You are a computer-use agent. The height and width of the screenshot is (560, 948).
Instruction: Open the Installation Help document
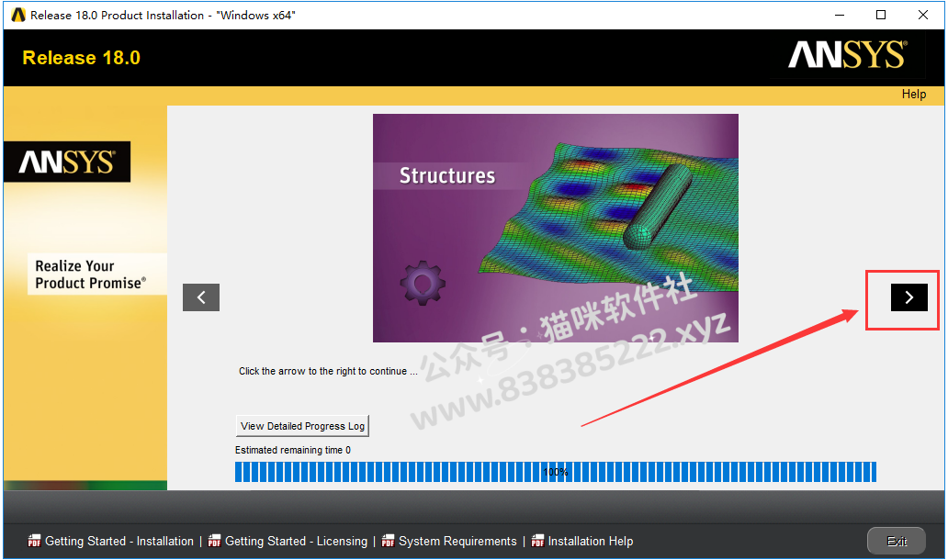tap(590, 542)
